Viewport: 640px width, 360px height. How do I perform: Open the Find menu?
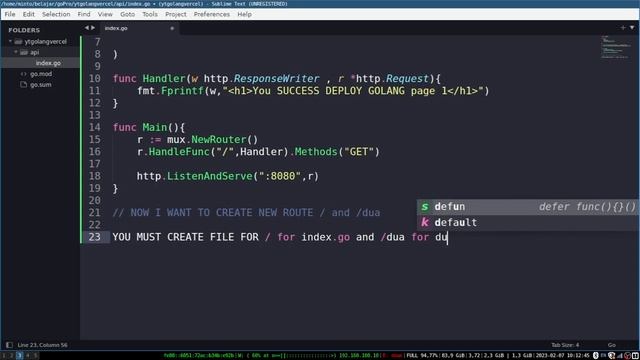tap(84, 14)
